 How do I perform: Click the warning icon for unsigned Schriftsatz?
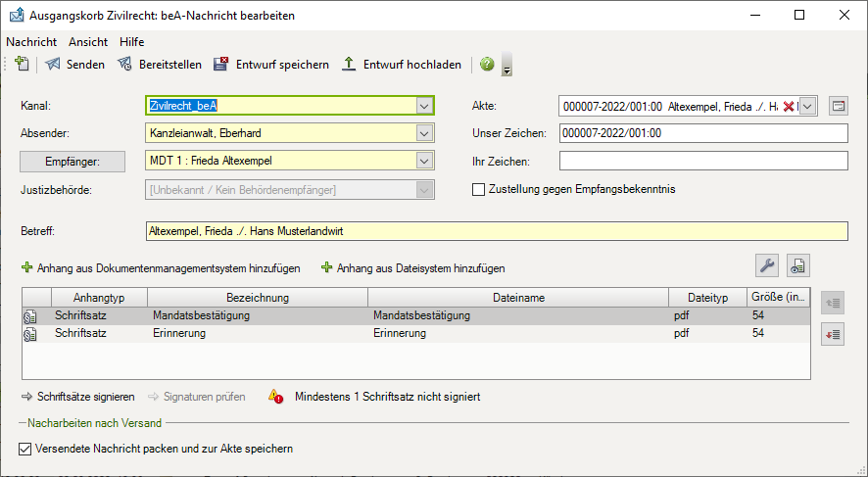coord(275,397)
